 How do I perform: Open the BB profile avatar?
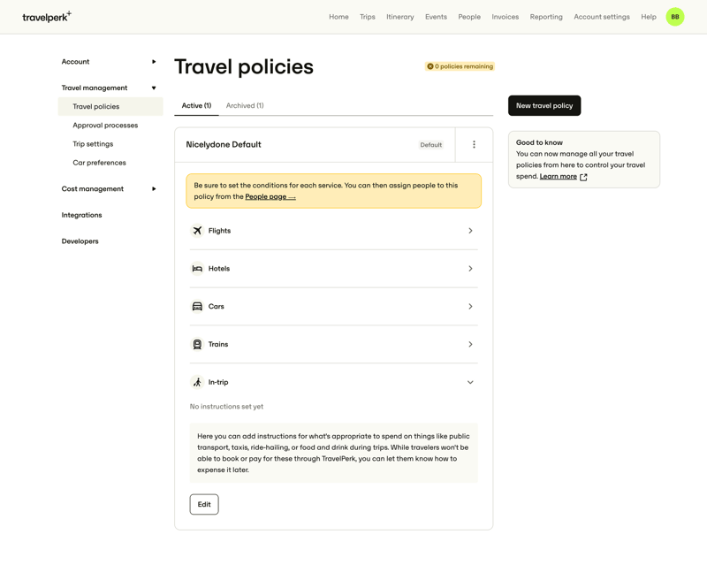point(674,16)
